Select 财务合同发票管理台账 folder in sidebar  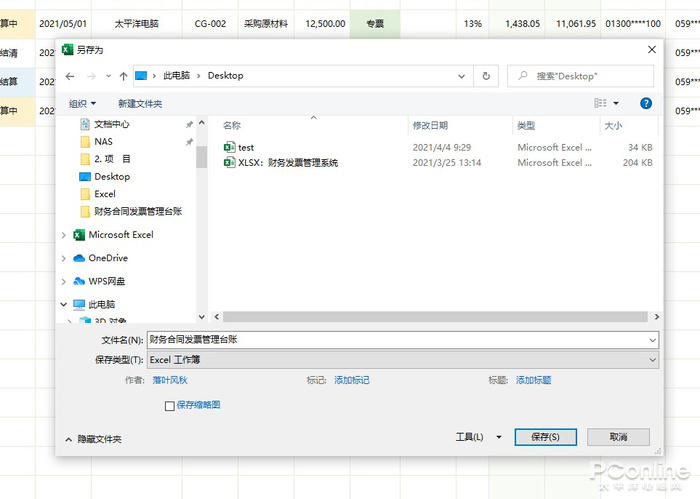(138, 211)
